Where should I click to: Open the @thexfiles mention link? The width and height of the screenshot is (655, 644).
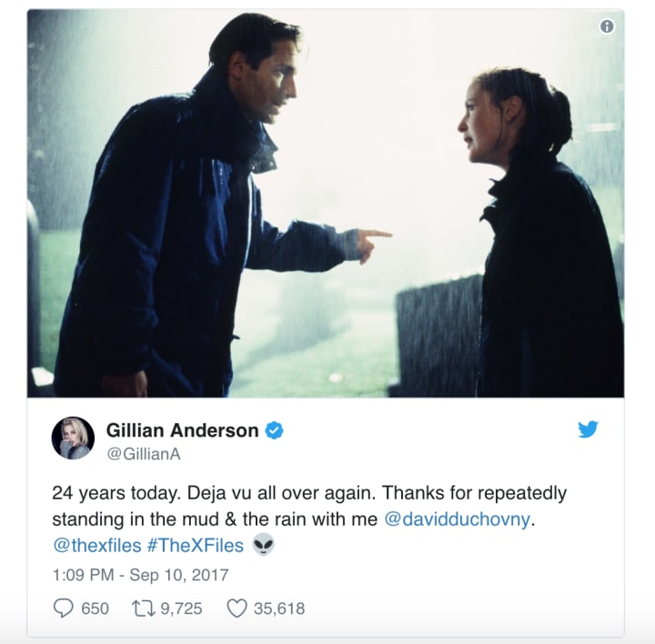(x=97, y=546)
